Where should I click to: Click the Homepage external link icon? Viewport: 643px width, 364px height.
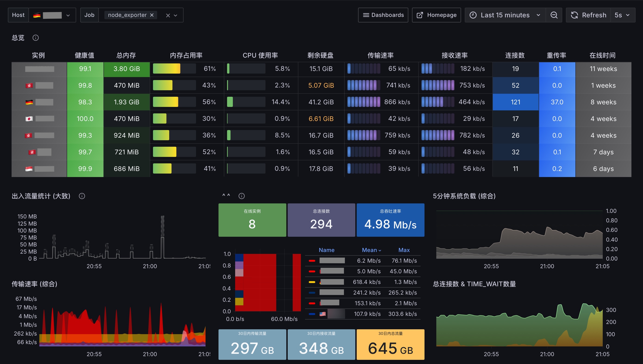tap(420, 15)
